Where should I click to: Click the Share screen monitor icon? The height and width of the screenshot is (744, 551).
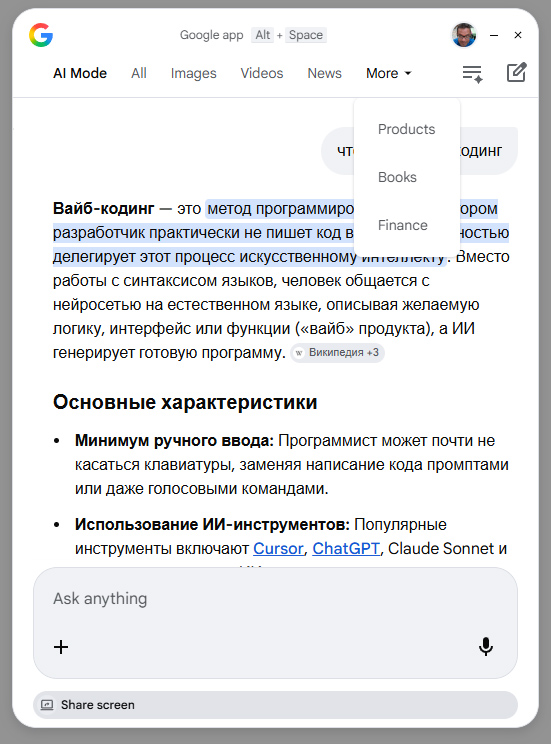pos(47,705)
